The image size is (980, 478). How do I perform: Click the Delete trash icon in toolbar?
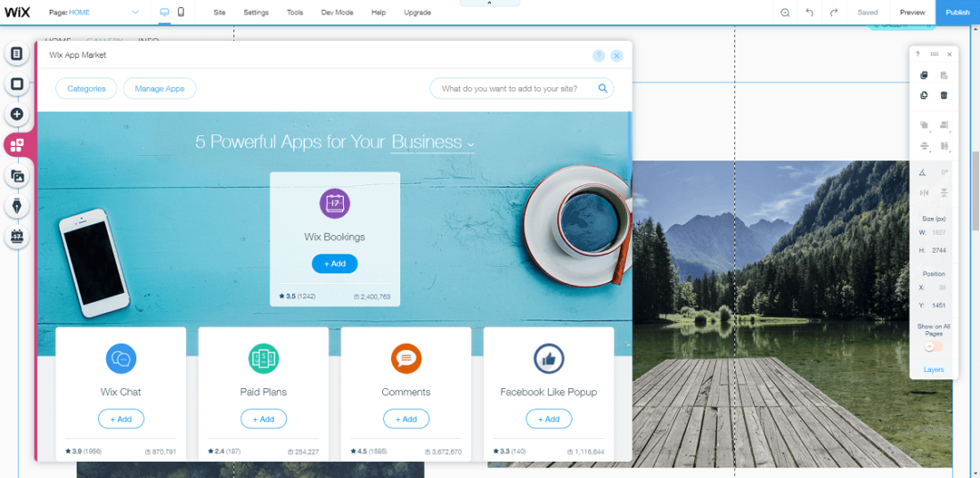pos(943,95)
